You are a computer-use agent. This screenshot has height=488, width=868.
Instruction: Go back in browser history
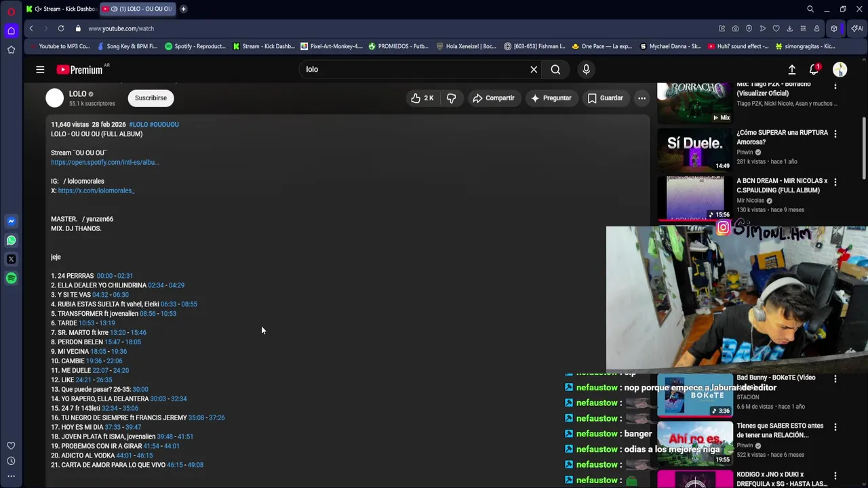31,28
